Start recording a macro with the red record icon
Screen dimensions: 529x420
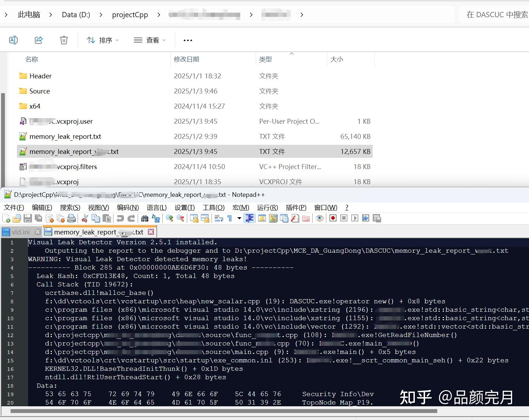(x=333, y=218)
